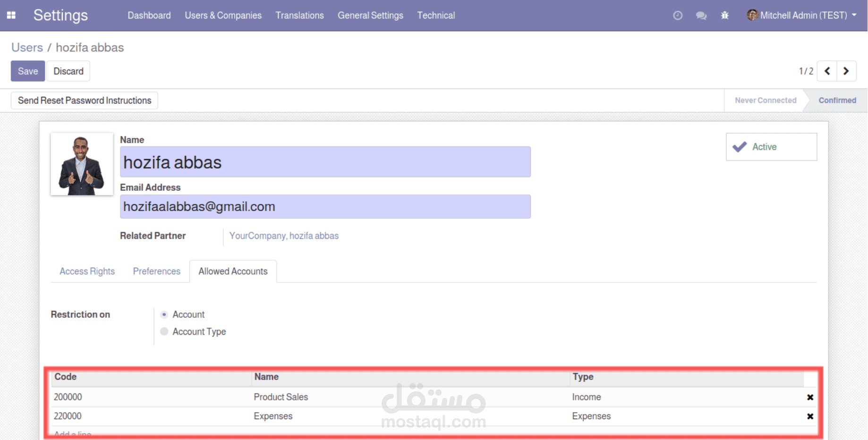Screen dimensions: 868x440
Task: Click the Expenses type cell
Action: pyautogui.click(x=591, y=416)
